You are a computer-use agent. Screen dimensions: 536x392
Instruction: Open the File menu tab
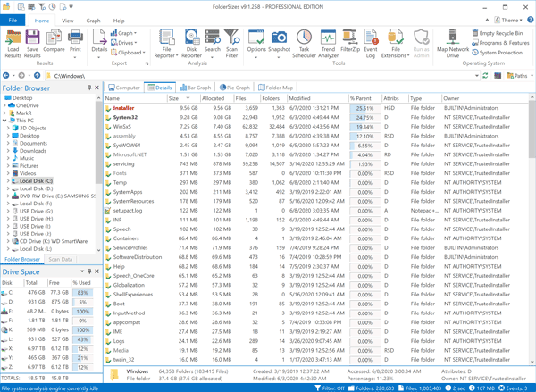[13, 21]
